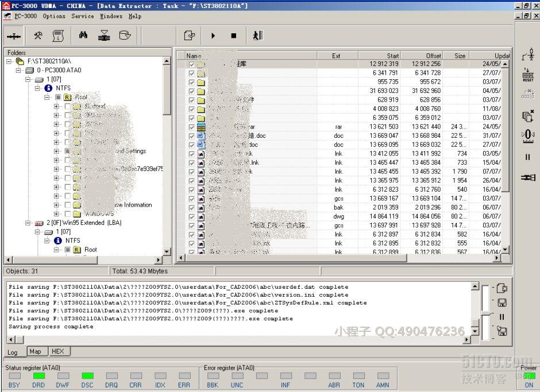Click the log settings gear icon
Viewport: 540px width, 392px height.
[x=502, y=289]
